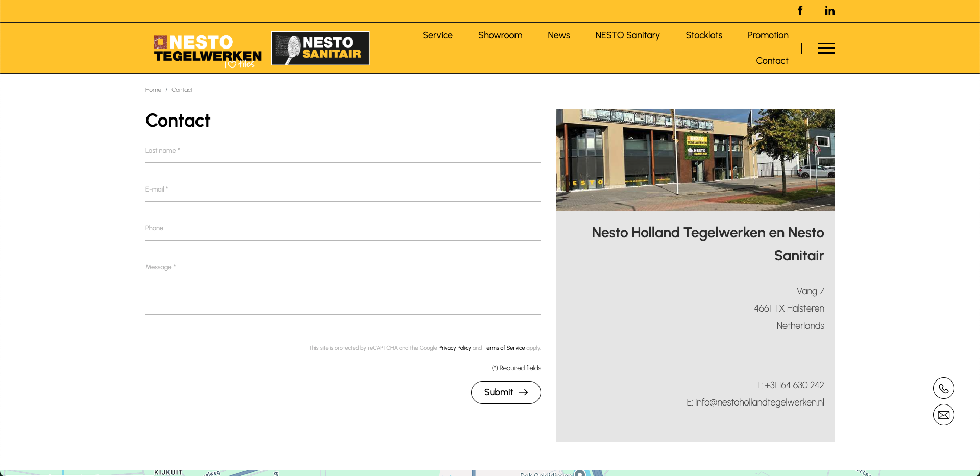Click the floating phone call icon
This screenshot has height=476, width=980.
tap(943, 388)
